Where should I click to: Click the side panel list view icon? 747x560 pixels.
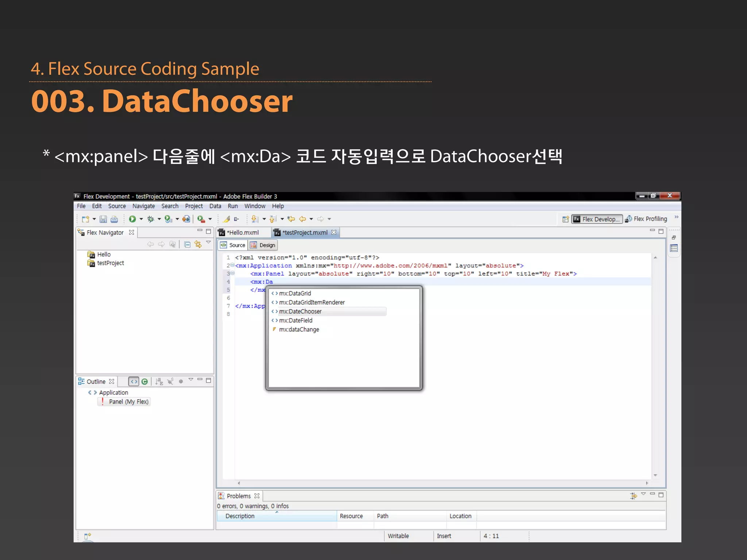point(674,248)
